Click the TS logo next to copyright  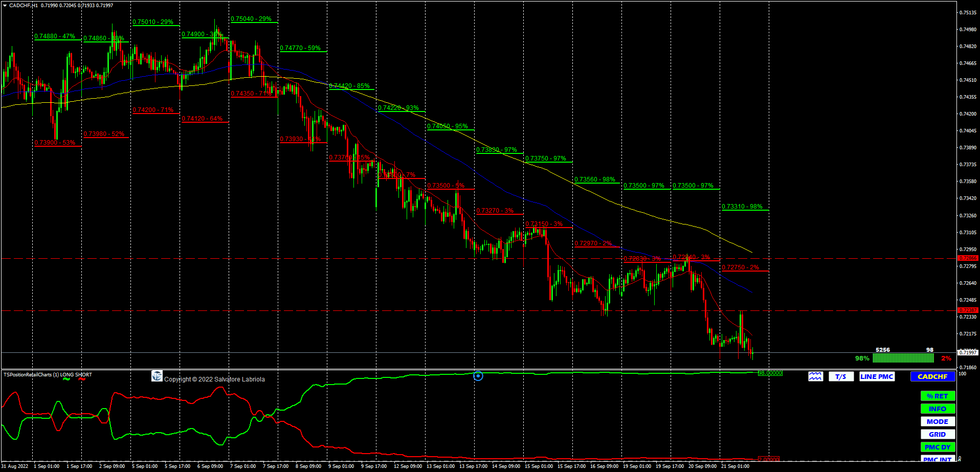(157, 376)
